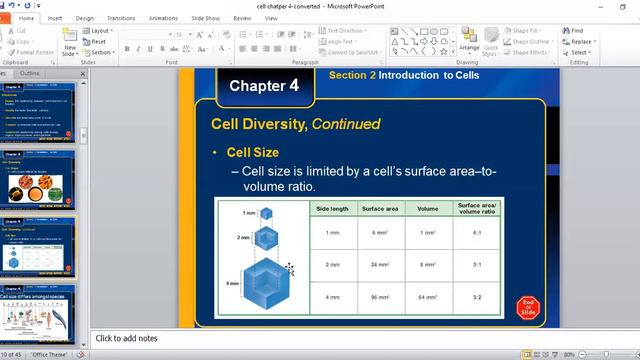Switch to the Outline pane tab
Screen dimensions: 640x360
click(x=29, y=73)
